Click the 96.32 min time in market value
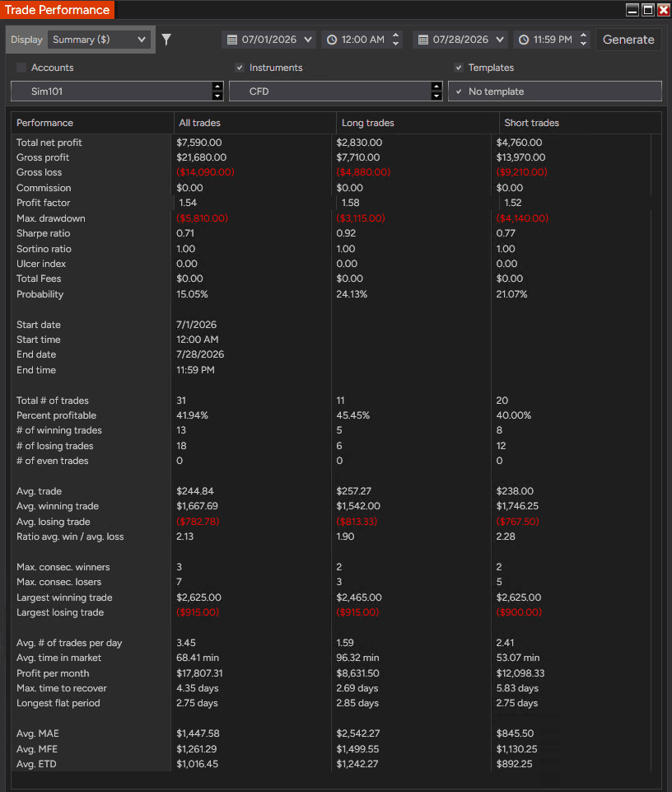The image size is (672, 792). pos(357,658)
